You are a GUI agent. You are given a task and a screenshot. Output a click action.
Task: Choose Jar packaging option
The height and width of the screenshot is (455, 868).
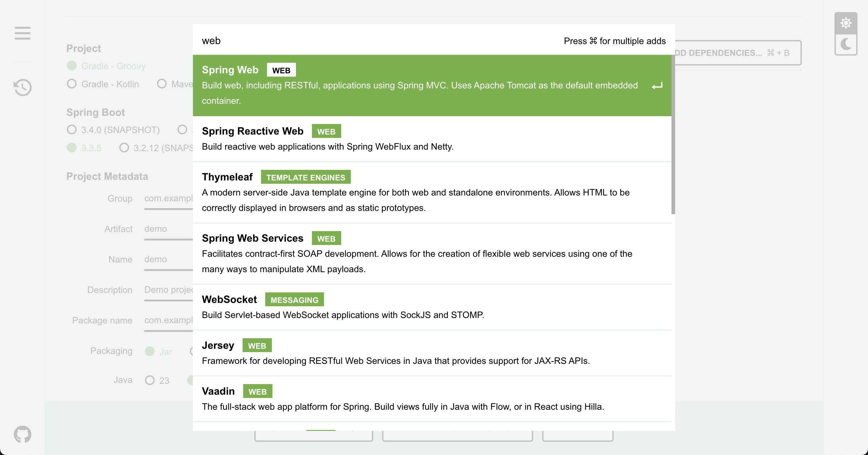click(149, 351)
